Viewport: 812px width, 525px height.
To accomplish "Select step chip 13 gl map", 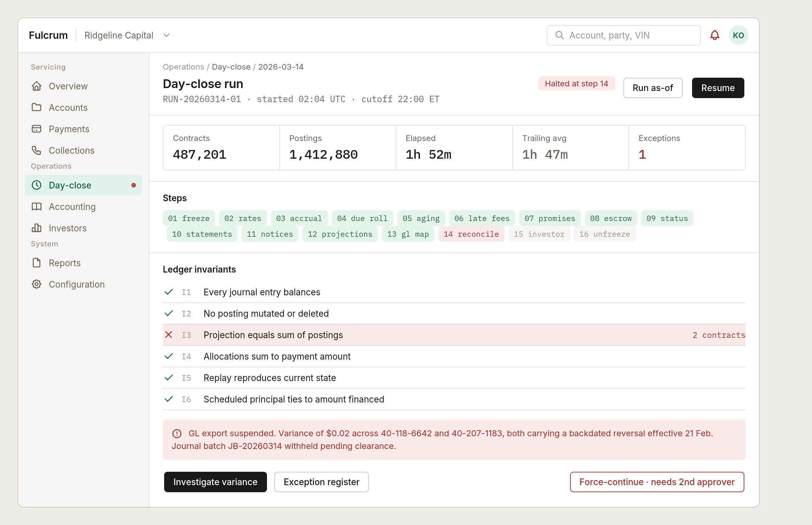I will click(x=408, y=234).
